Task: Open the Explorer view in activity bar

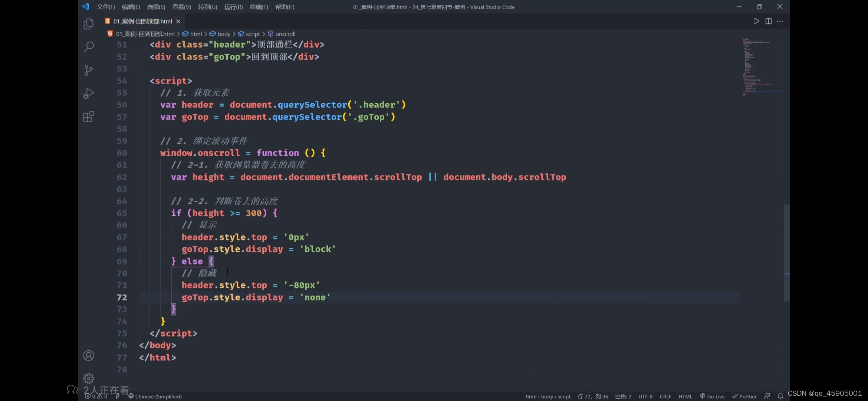Action: click(88, 24)
